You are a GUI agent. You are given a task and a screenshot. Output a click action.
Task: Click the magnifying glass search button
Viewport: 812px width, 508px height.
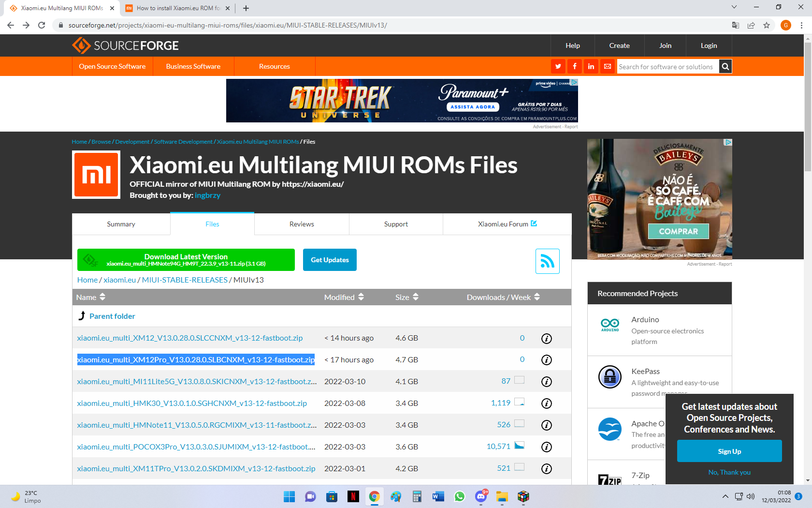point(725,66)
